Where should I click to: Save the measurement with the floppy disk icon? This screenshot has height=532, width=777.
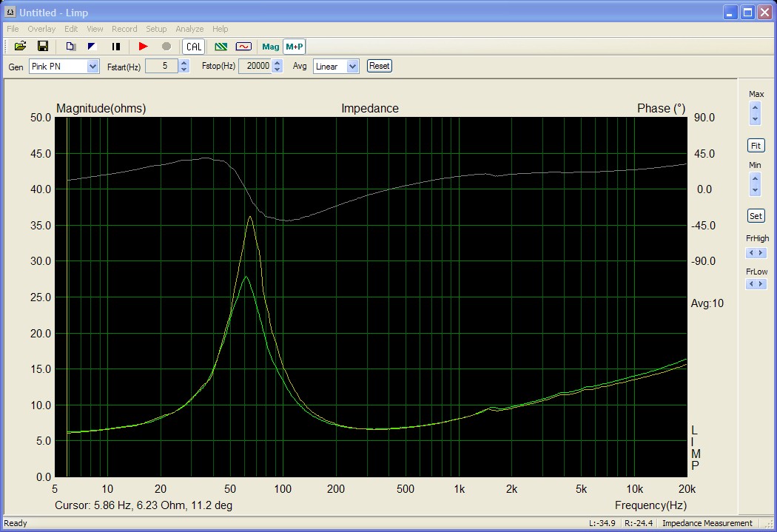pyautogui.click(x=43, y=47)
